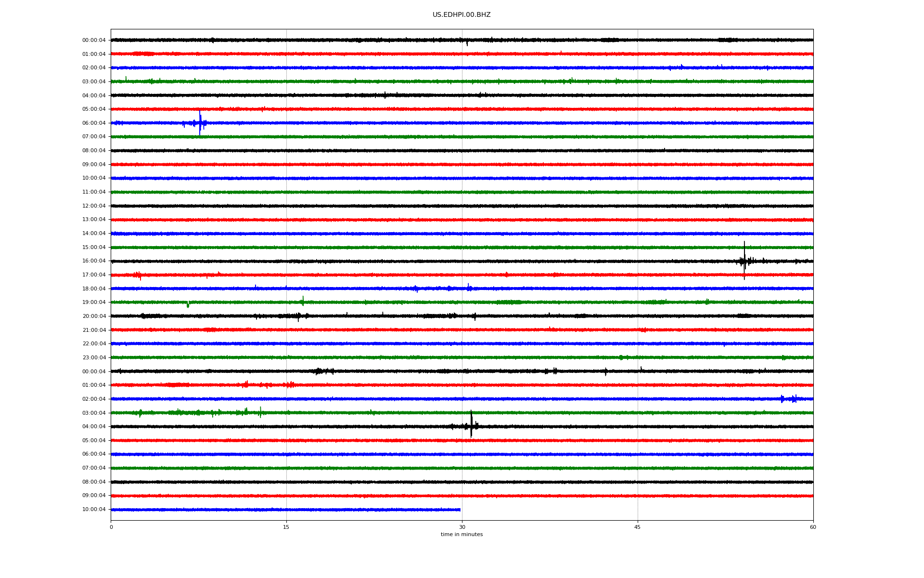This screenshot has height=578, width=924.
Task: Click blue burst near end of second 02:00:04 trace
Action: 788,399
